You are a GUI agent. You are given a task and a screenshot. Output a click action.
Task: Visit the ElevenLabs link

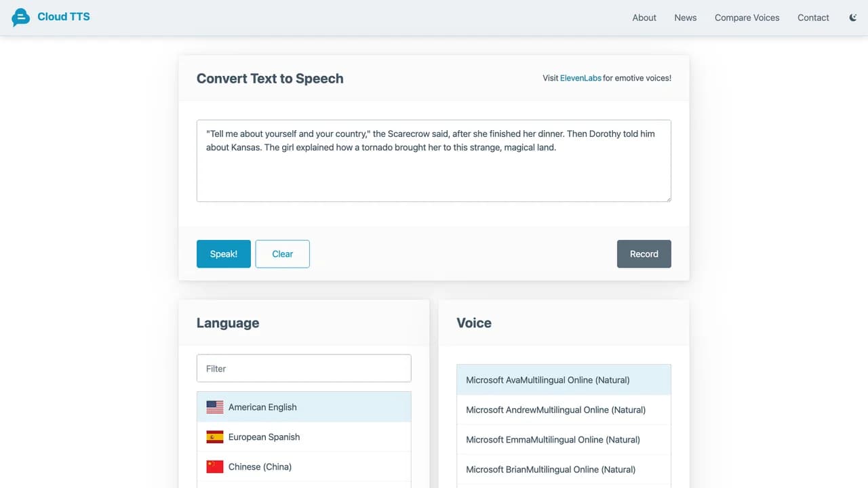[580, 78]
